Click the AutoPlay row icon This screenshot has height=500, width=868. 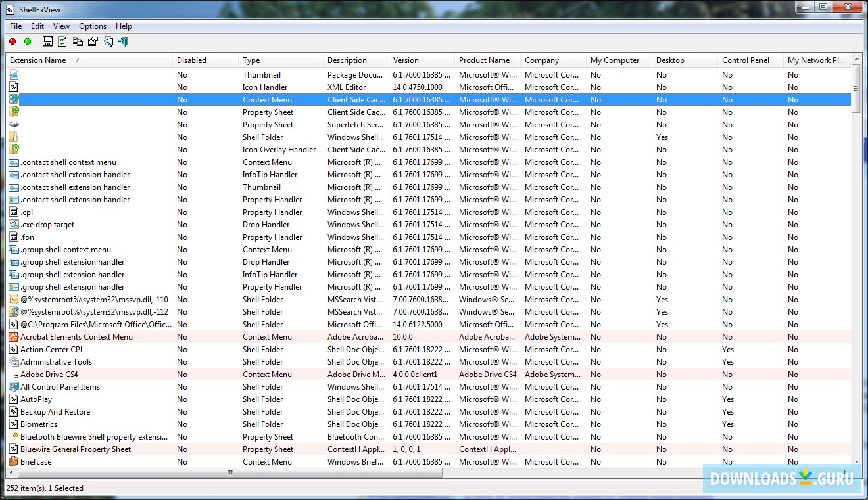tap(13, 399)
